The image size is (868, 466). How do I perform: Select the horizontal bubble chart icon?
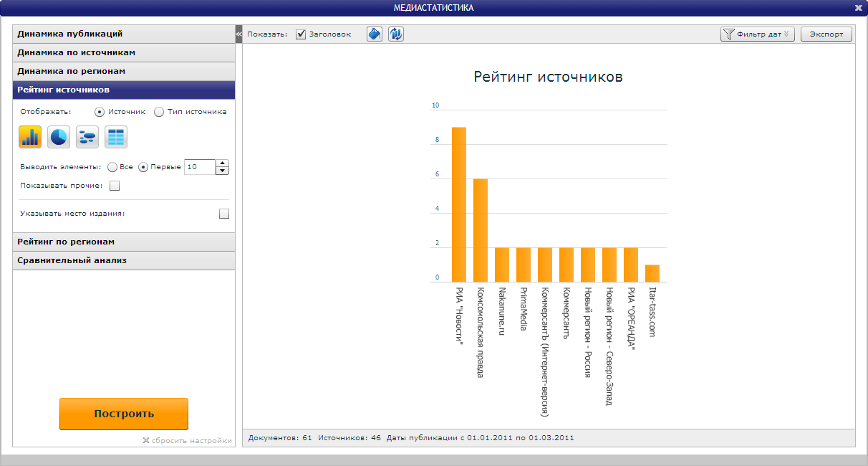coord(87,136)
